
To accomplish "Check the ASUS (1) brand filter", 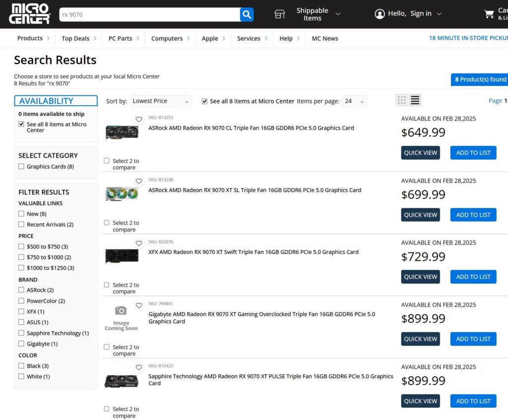I will pyautogui.click(x=21, y=322).
